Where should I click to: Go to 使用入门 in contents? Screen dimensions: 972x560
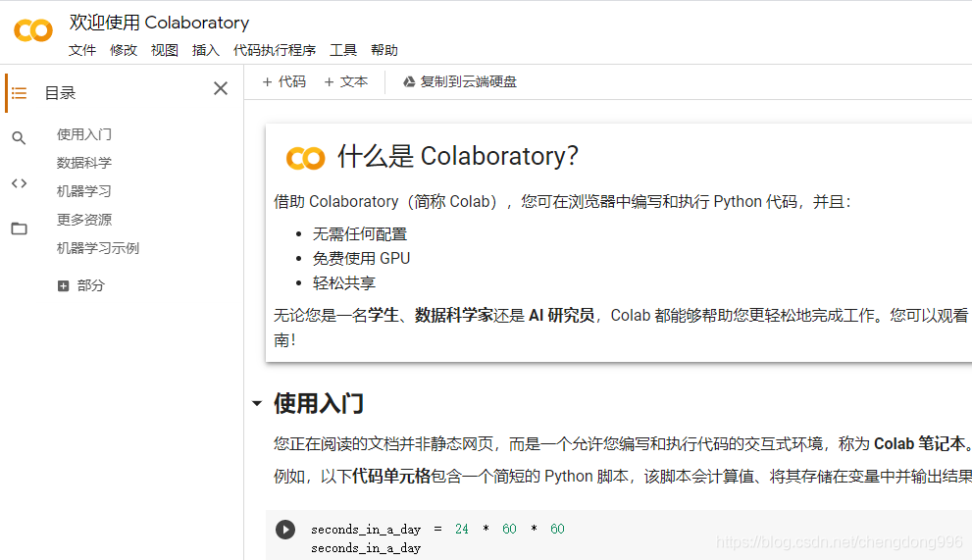click(x=84, y=134)
